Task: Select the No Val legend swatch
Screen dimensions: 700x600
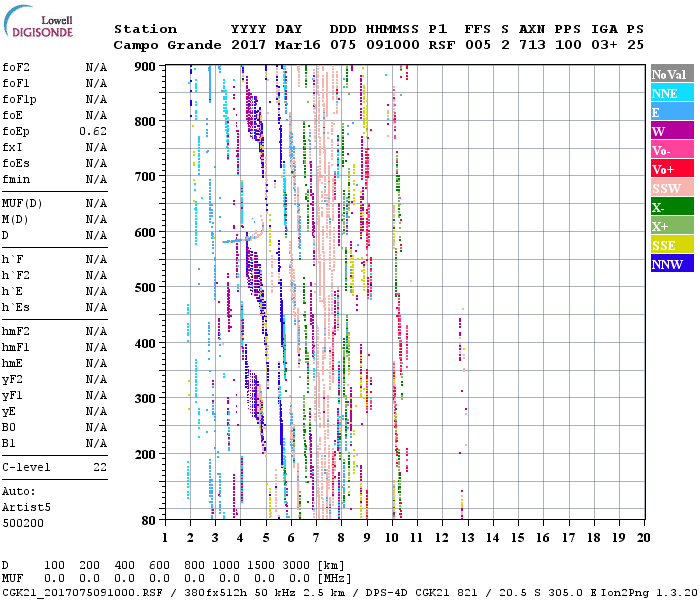Action: pyautogui.click(x=672, y=74)
